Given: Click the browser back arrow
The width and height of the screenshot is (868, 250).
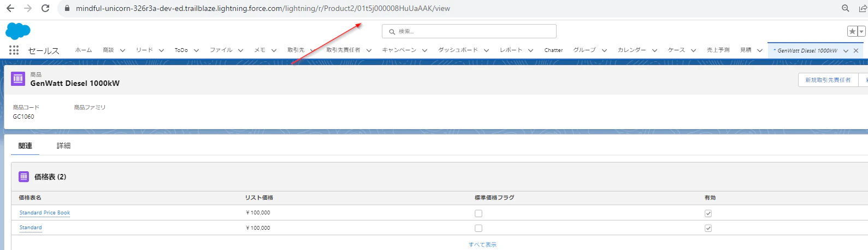Looking at the screenshot, I should tap(10, 8).
